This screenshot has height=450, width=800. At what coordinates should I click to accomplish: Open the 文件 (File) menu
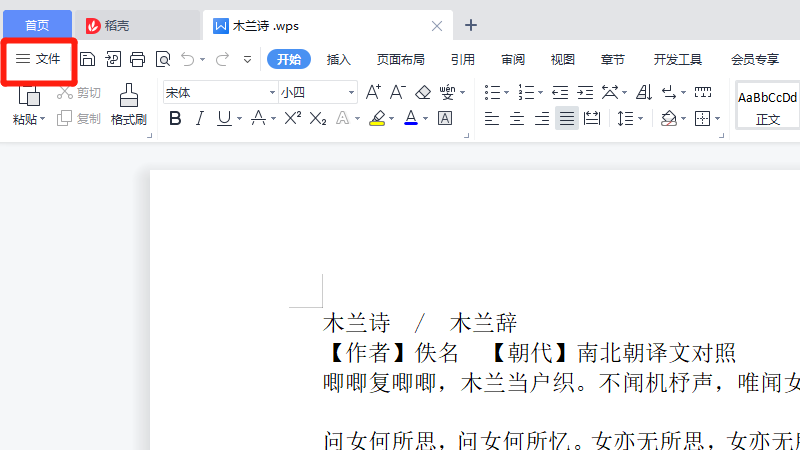39,60
